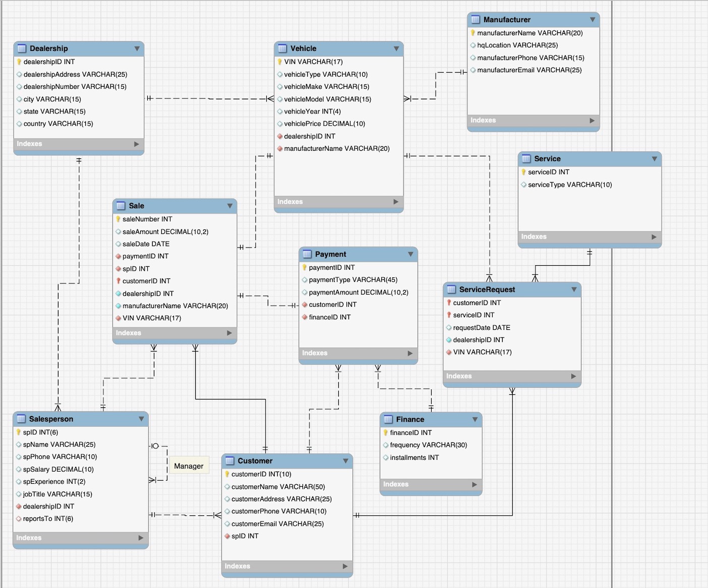
Task: Select the Salesperson table title
Action: pos(51,419)
